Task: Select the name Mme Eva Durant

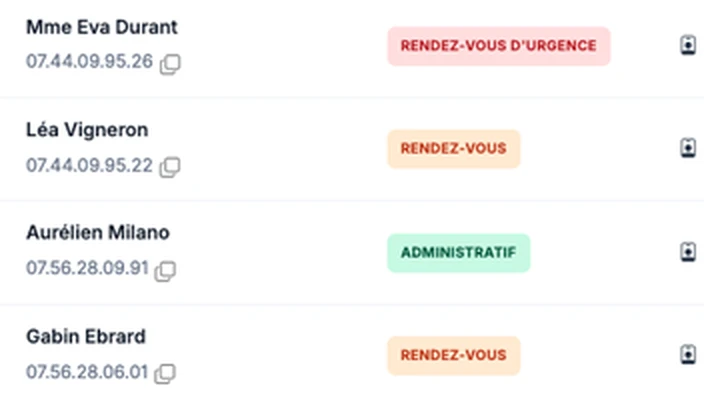Action: pos(102,27)
